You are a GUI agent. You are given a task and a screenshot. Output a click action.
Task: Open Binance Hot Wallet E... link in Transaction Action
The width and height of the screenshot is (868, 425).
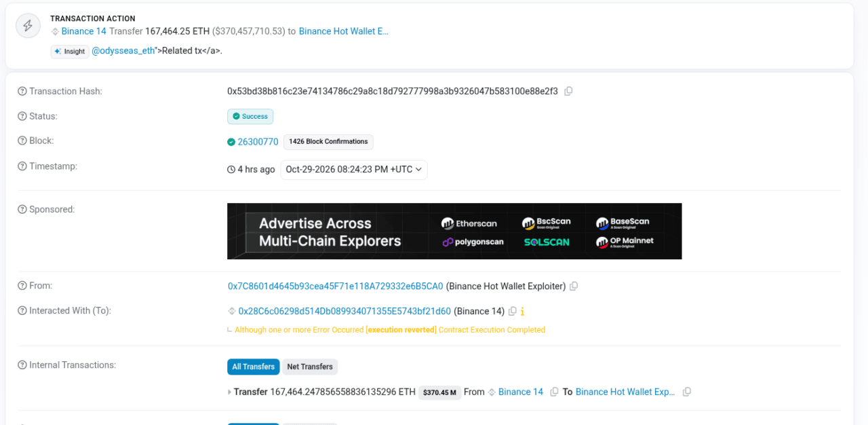344,31
